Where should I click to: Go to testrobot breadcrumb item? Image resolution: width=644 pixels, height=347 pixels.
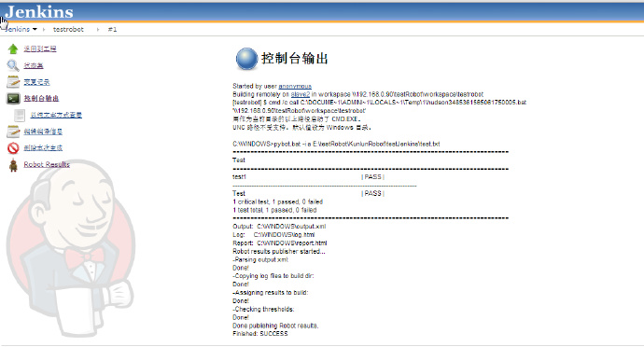(x=68, y=29)
